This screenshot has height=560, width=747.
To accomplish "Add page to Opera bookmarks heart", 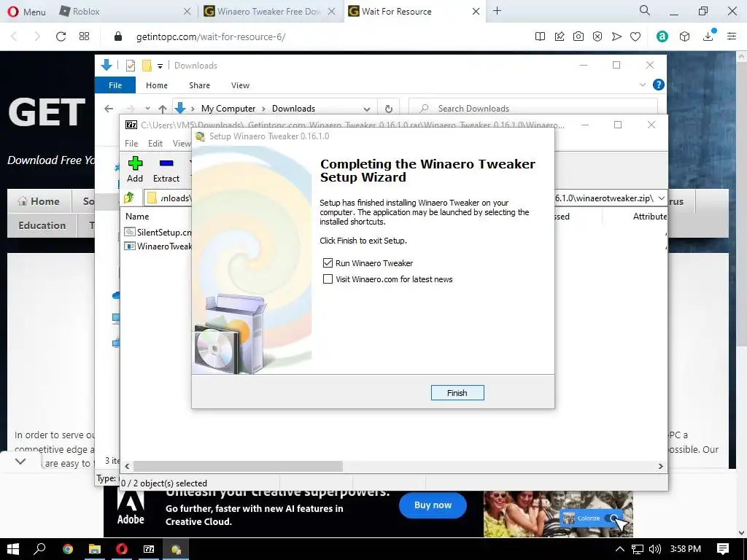I will click(635, 36).
